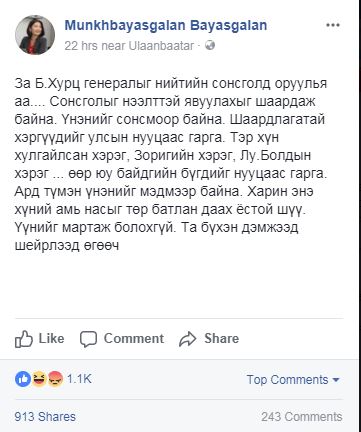
Task: Click the Comment speech bubble icon
Action: 88,339
